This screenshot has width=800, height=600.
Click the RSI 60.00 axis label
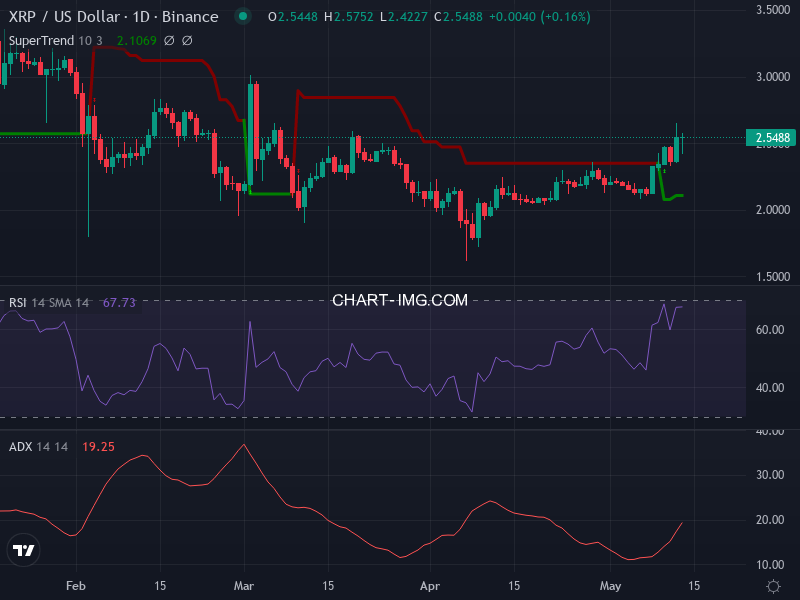(x=770, y=330)
